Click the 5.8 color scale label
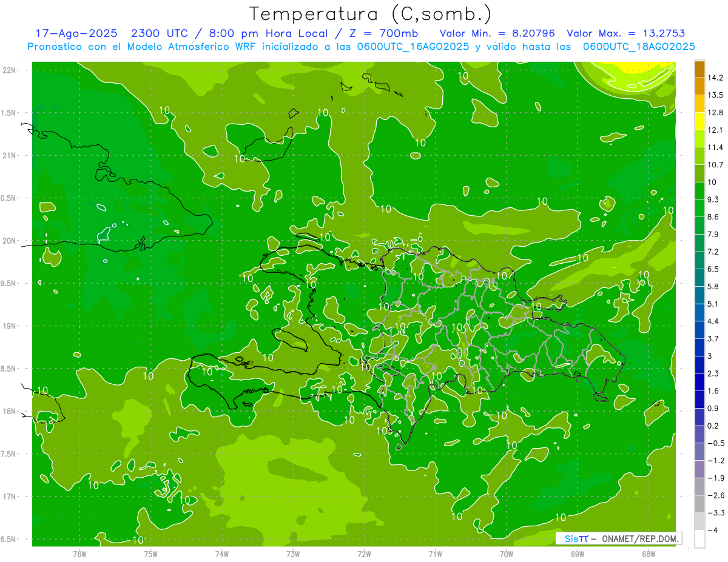 pos(714,287)
